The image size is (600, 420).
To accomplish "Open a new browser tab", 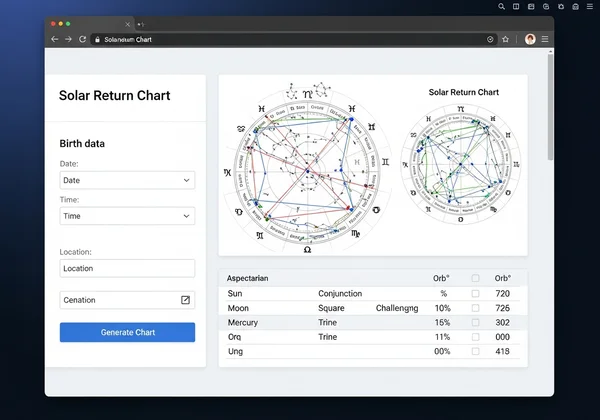I will click(x=140, y=23).
